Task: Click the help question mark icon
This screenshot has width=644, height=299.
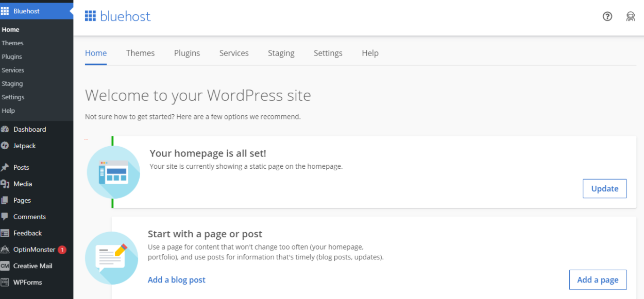Action: coord(607,16)
